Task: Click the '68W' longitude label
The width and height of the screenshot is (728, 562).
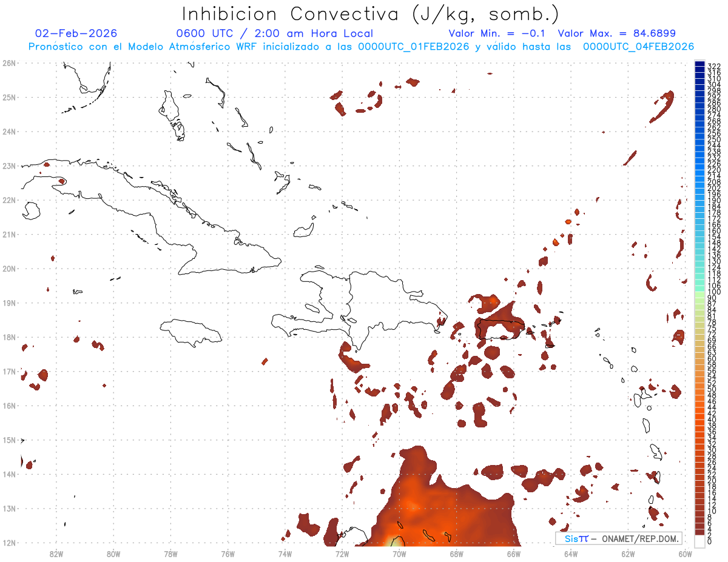Action: (x=457, y=554)
